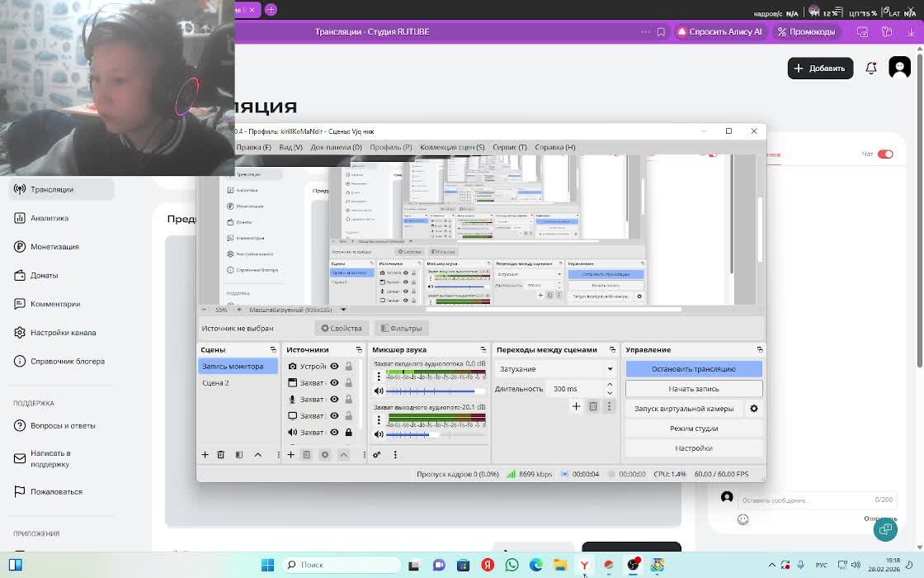Open transition options three-dot menu
This screenshot has width=924, height=578.
coord(610,406)
